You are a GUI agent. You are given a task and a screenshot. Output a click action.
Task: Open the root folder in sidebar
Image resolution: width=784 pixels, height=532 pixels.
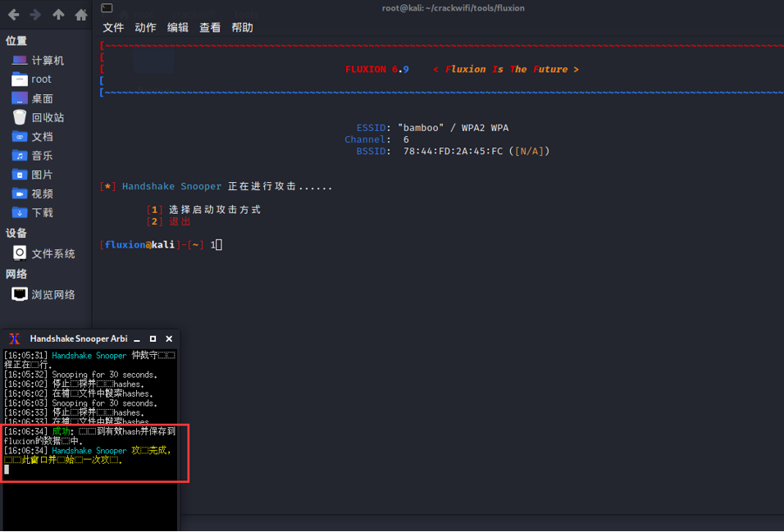point(31,79)
